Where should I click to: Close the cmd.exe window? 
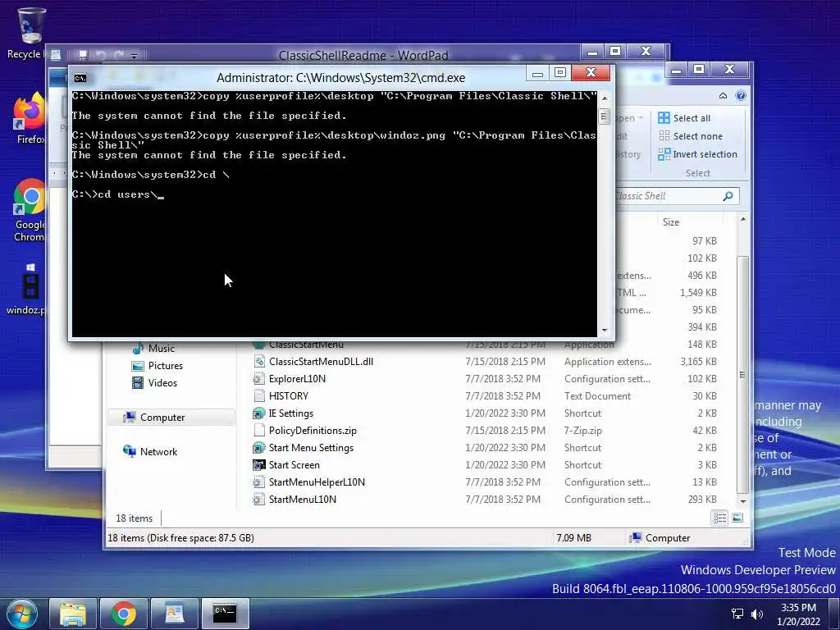coord(591,72)
